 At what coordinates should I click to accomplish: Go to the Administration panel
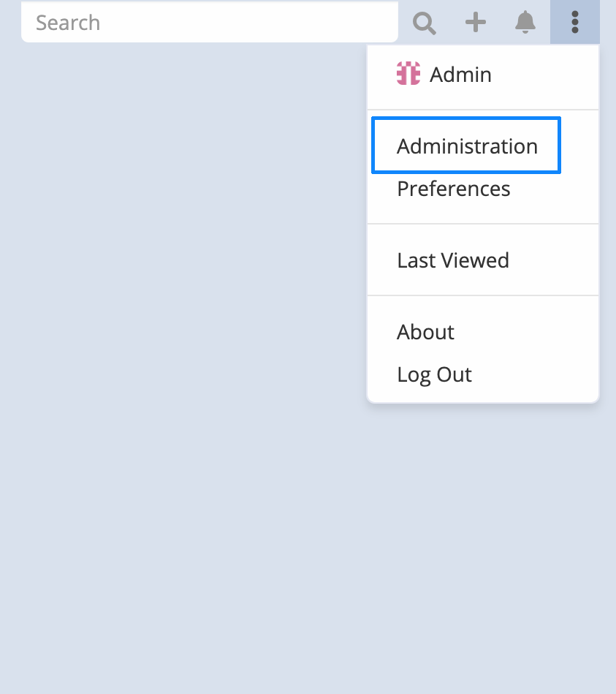tap(467, 146)
